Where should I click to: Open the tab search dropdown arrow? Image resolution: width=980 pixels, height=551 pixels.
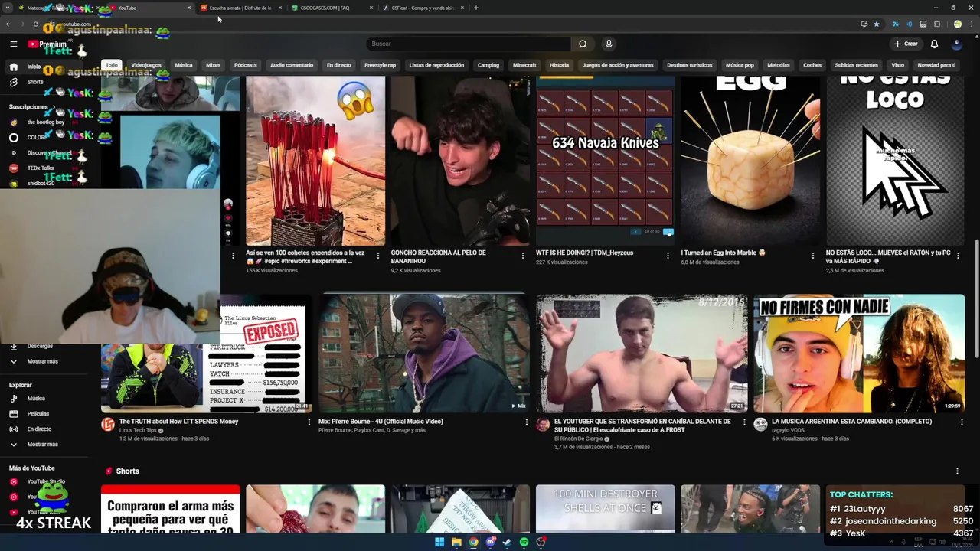point(8,8)
